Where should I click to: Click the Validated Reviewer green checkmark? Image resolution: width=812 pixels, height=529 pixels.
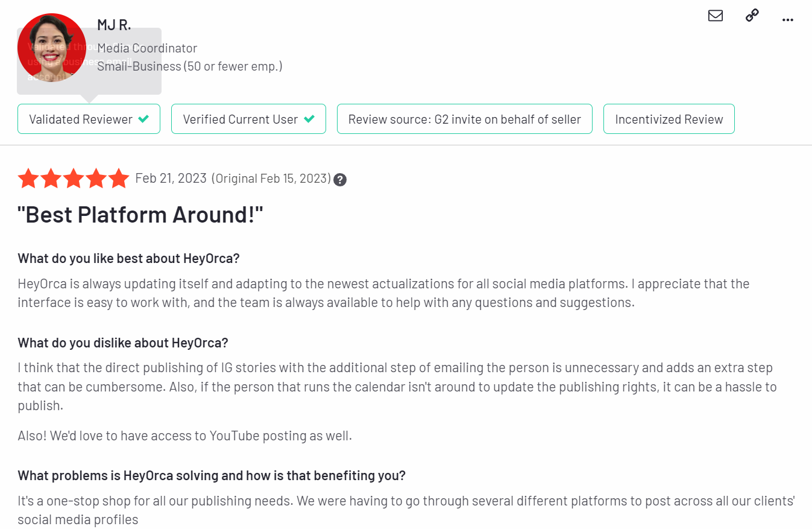pos(143,119)
